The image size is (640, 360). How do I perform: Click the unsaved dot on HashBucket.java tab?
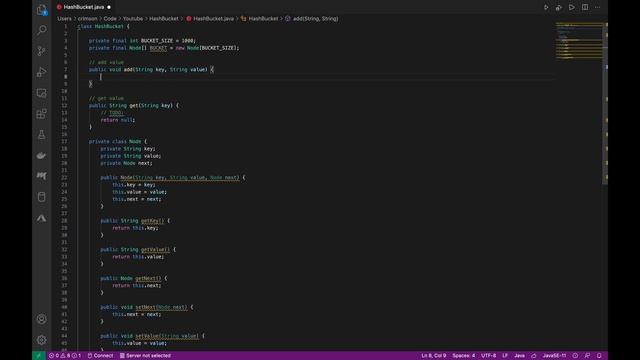point(109,7)
